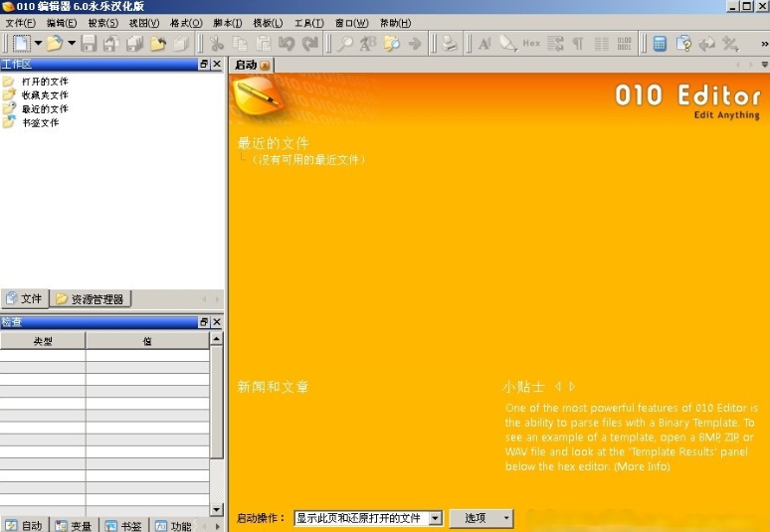This screenshot has height=532, width=770.
Task: Click the 值 column header
Action: pyautogui.click(x=147, y=341)
